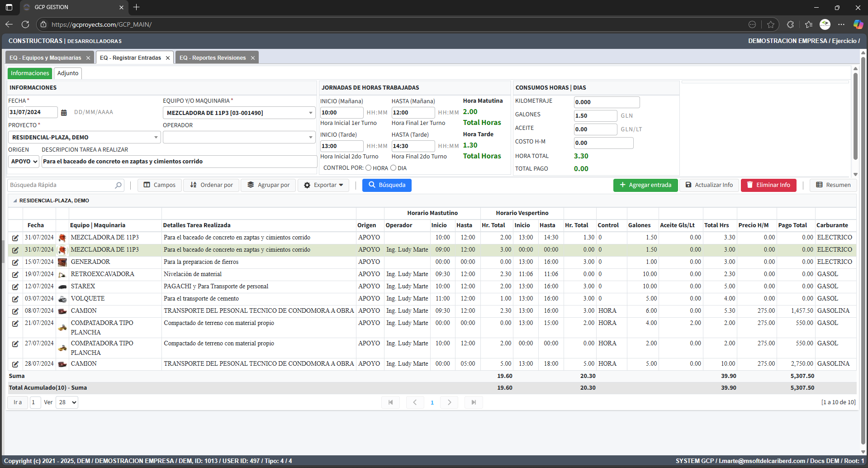Collapse the RESIDENCIAL-PLAZA, DEMO group
The height and width of the screenshot is (468, 868).
click(x=15, y=201)
